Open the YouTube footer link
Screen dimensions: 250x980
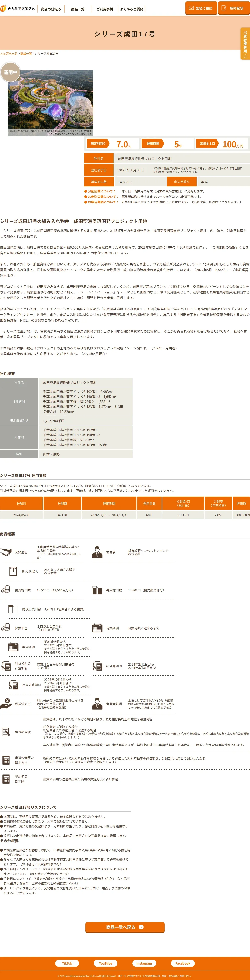pos(105,963)
